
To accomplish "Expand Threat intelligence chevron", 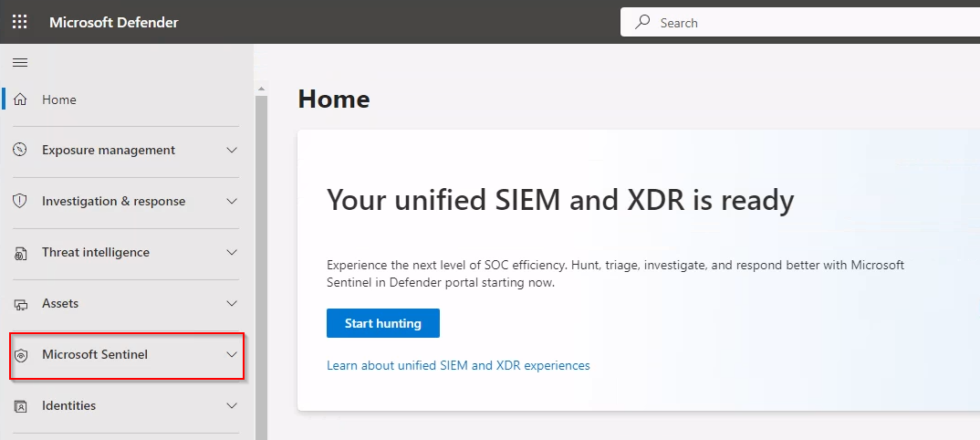I will 232,253.
